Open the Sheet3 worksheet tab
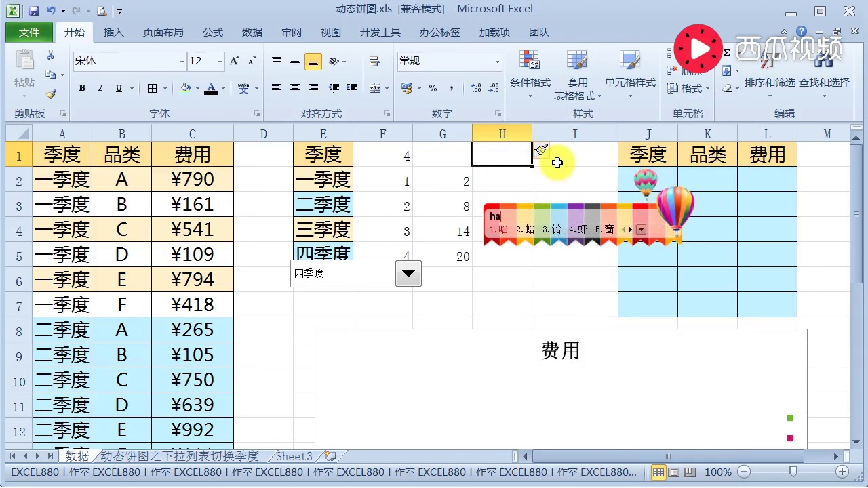 click(294, 456)
